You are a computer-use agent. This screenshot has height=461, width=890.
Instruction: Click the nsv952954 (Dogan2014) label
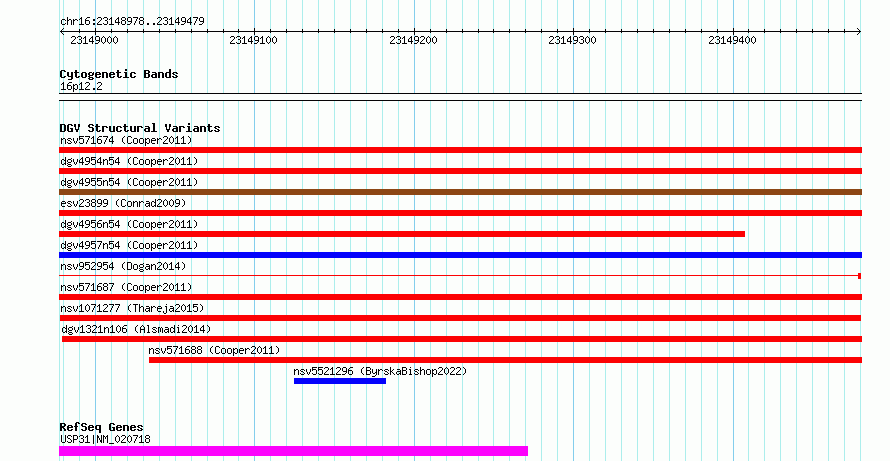[123, 266]
